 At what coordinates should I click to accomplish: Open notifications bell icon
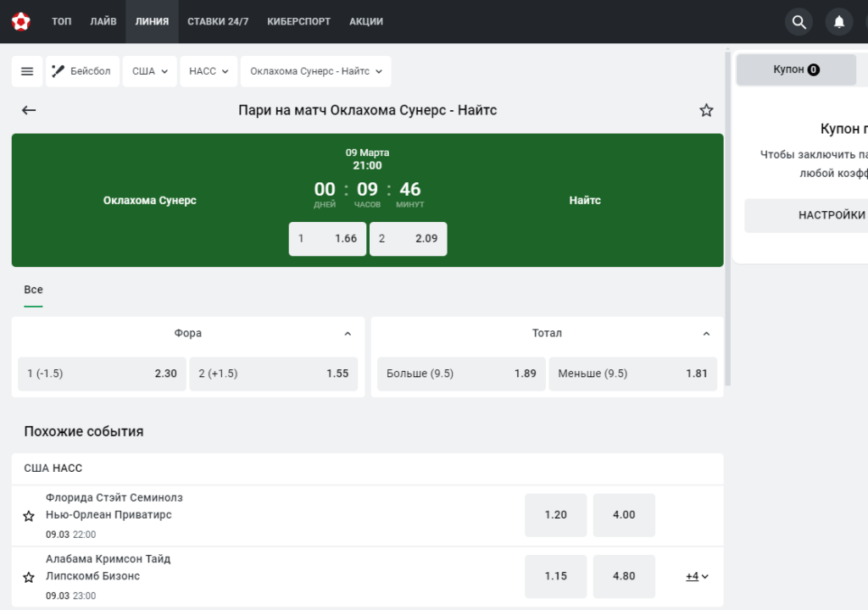coord(839,21)
